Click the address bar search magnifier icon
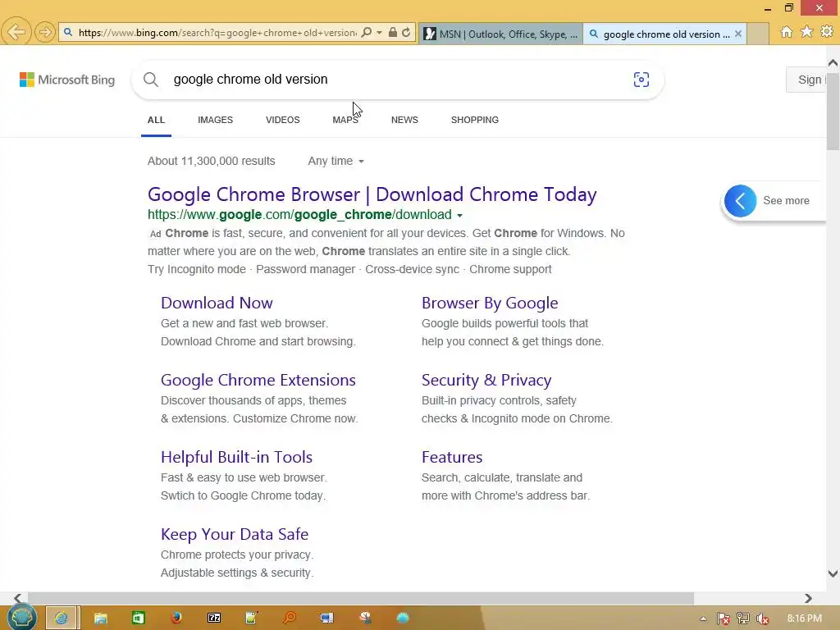This screenshot has width=840, height=630. (x=367, y=33)
